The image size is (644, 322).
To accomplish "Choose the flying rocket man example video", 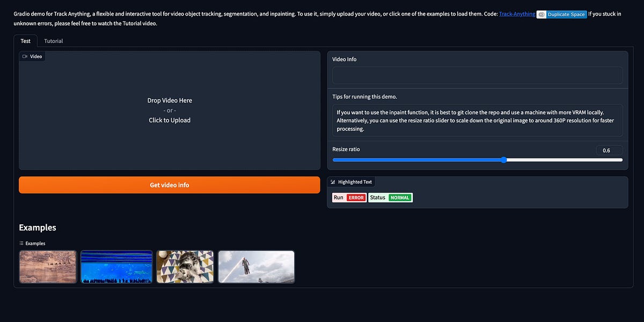I will tap(256, 267).
